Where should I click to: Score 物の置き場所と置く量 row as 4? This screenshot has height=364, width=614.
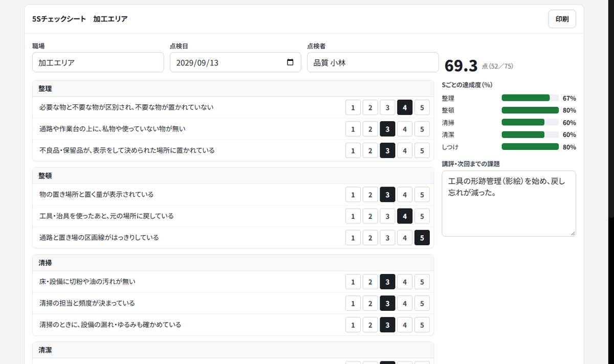(404, 195)
